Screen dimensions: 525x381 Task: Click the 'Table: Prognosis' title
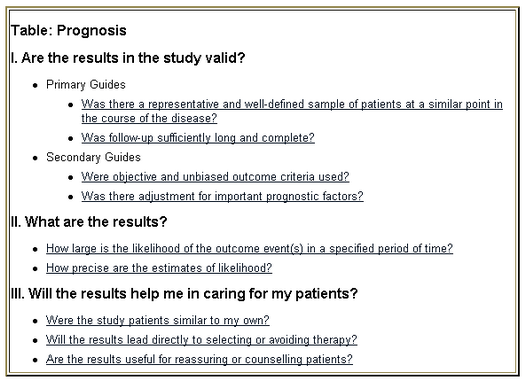click(69, 30)
